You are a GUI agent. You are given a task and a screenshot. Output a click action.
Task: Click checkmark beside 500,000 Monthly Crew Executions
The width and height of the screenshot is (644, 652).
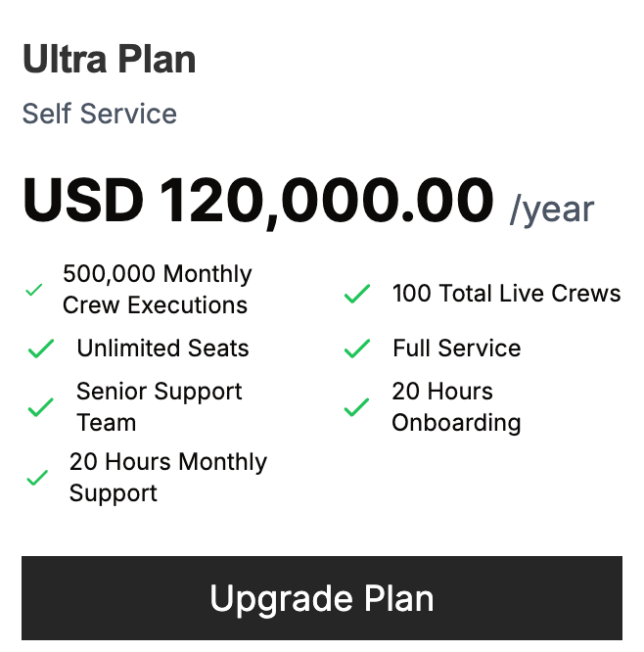click(34, 290)
